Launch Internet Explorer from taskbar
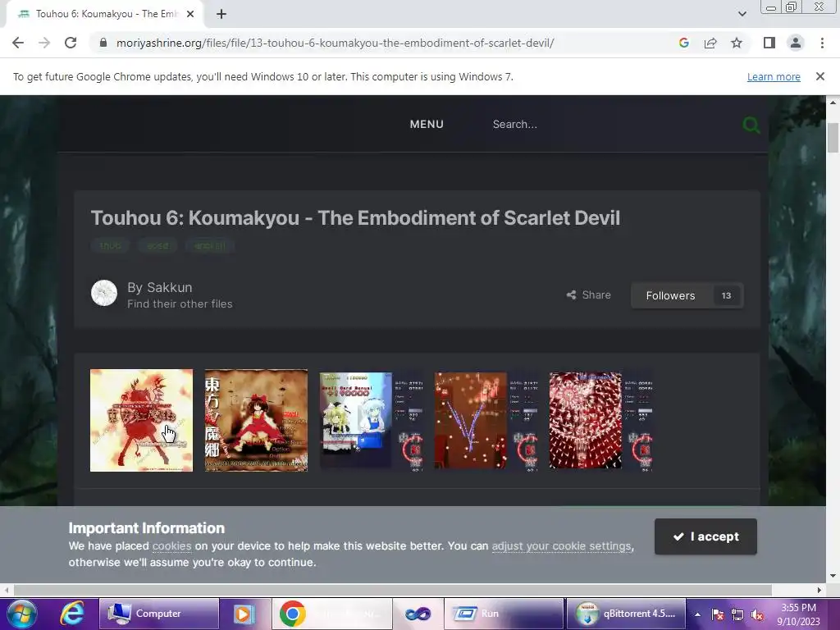 tap(72, 614)
